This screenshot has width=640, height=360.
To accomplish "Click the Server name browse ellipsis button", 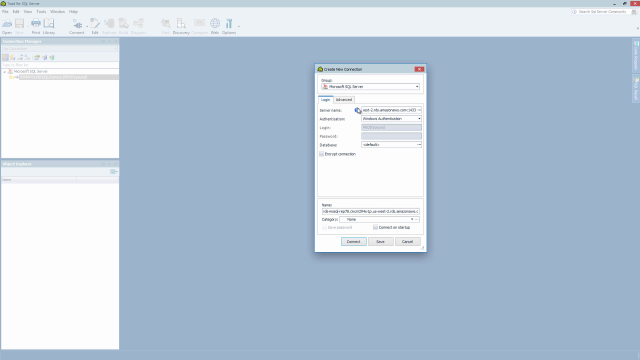I will [x=419, y=110].
